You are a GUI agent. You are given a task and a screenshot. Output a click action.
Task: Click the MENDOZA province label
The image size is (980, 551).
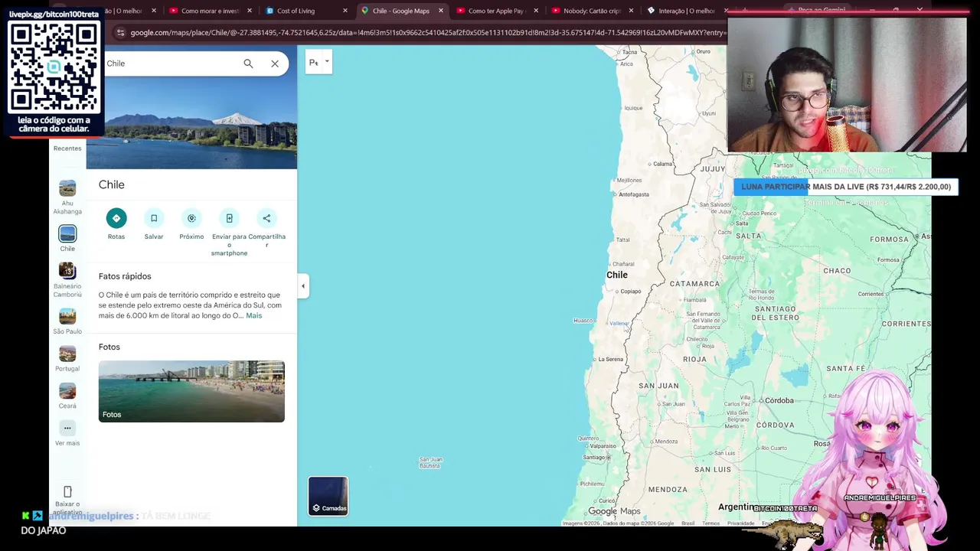point(668,490)
